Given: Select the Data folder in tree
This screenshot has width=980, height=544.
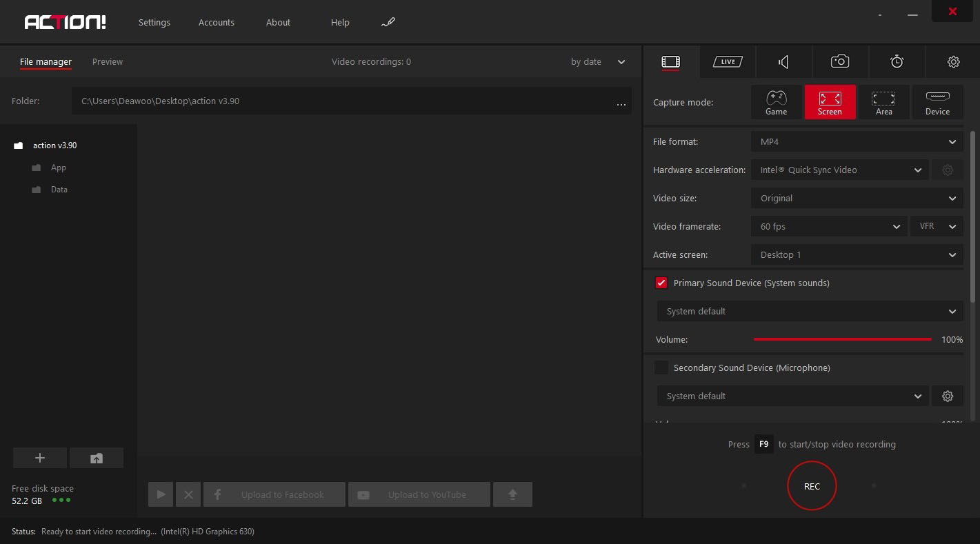Looking at the screenshot, I should coord(59,190).
